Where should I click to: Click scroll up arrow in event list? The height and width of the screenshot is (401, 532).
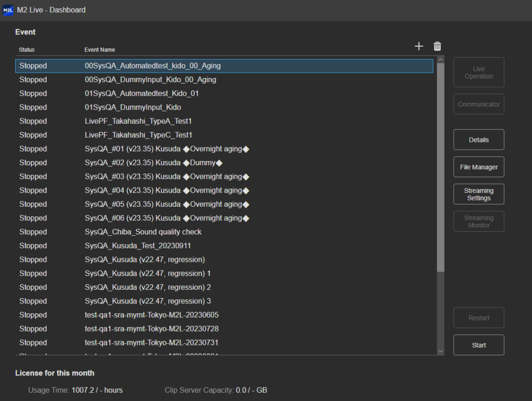[441, 60]
